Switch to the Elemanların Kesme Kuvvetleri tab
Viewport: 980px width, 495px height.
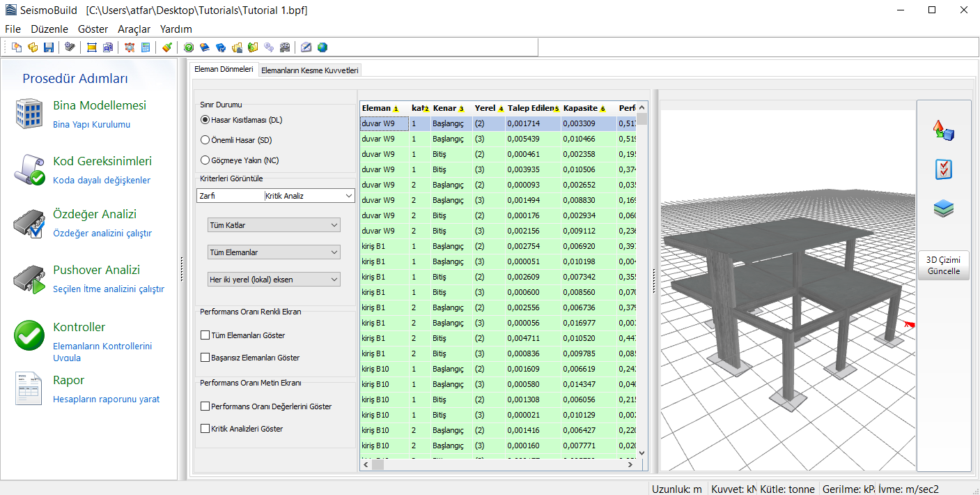coord(309,70)
